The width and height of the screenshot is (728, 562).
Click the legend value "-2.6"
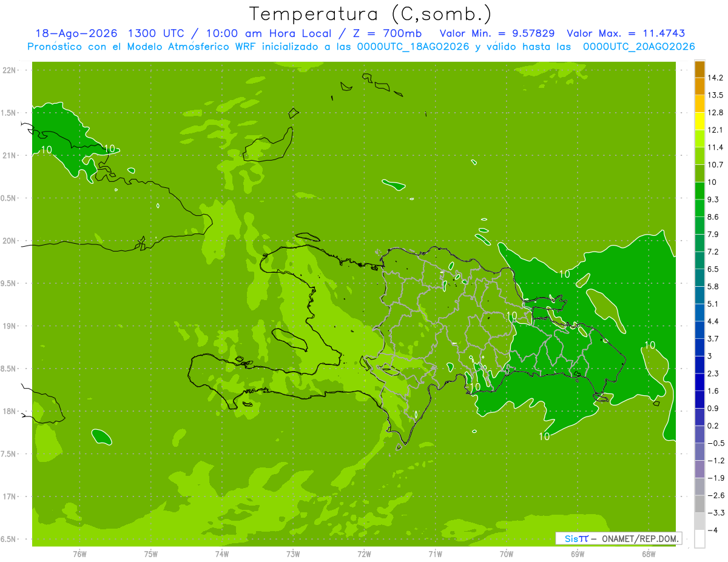click(716, 495)
